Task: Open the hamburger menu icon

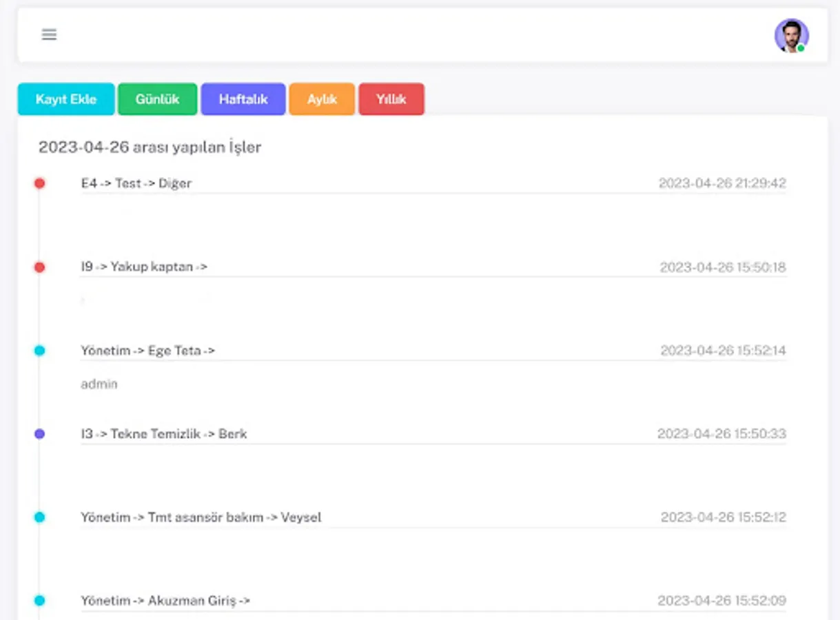Action: coord(49,34)
